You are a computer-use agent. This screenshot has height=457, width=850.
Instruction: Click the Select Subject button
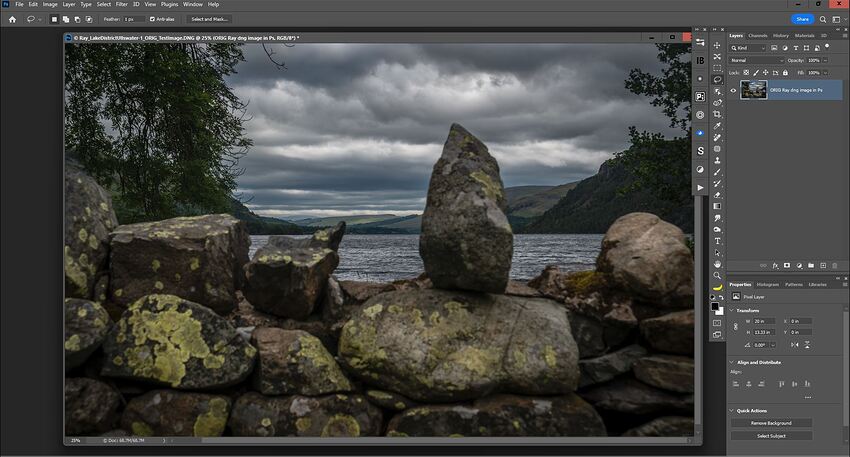(x=771, y=436)
